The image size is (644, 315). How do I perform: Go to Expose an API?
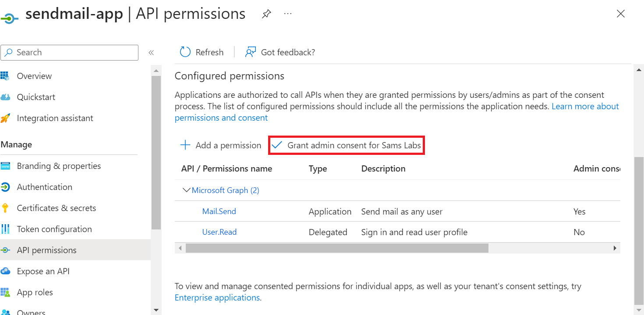(x=43, y=271)
